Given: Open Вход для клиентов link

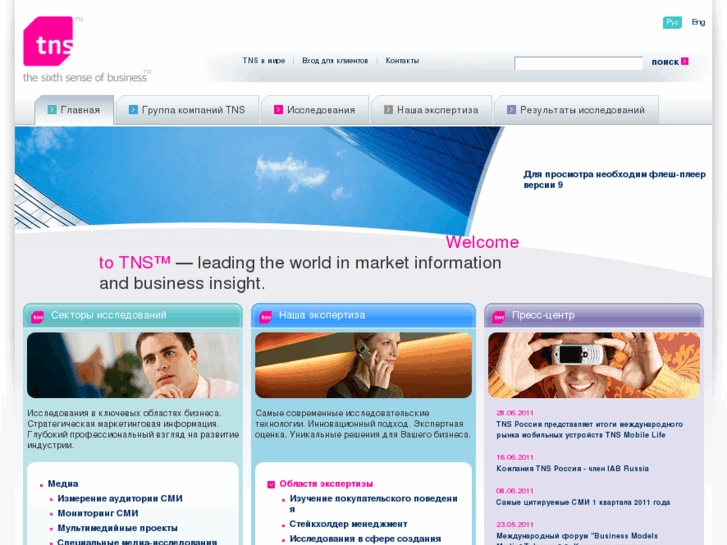Looking at the screenshot, I should [335, 61].
